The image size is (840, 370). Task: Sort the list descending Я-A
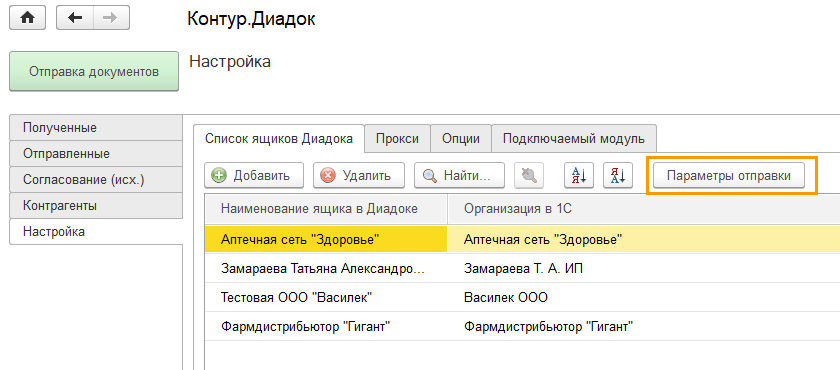tap(618, 176)
